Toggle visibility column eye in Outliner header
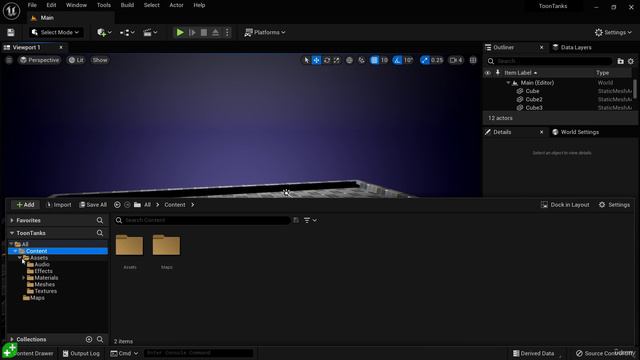 [x=488, y=73]
